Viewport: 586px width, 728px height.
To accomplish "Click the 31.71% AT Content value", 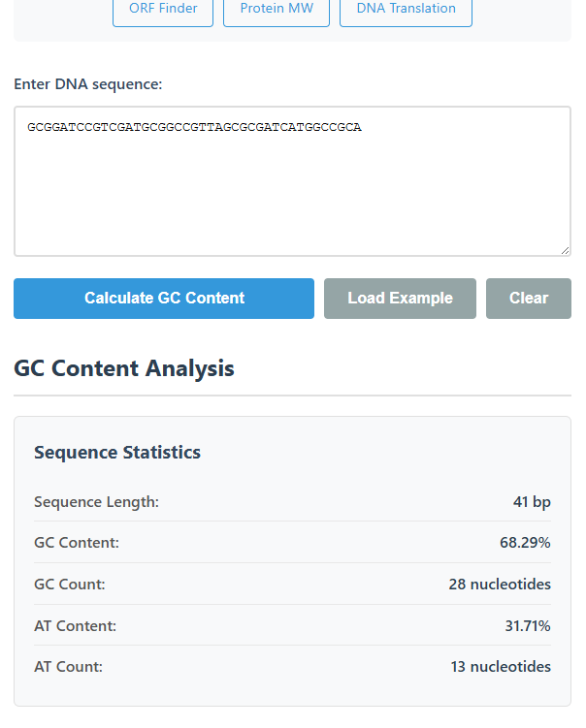I will (x=527, y=626).
